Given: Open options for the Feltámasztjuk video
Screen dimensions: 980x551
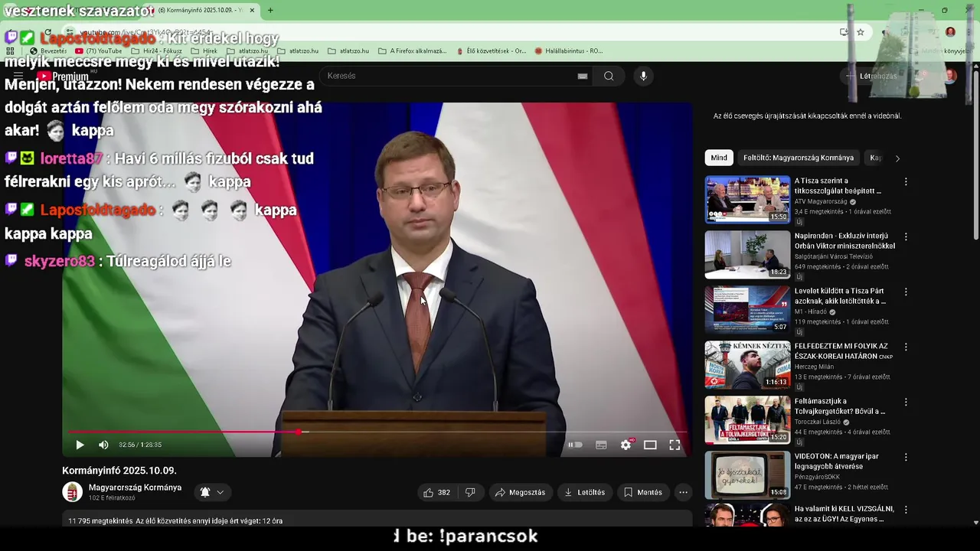Looking at the screenshot, I should (x=906, y=403).
